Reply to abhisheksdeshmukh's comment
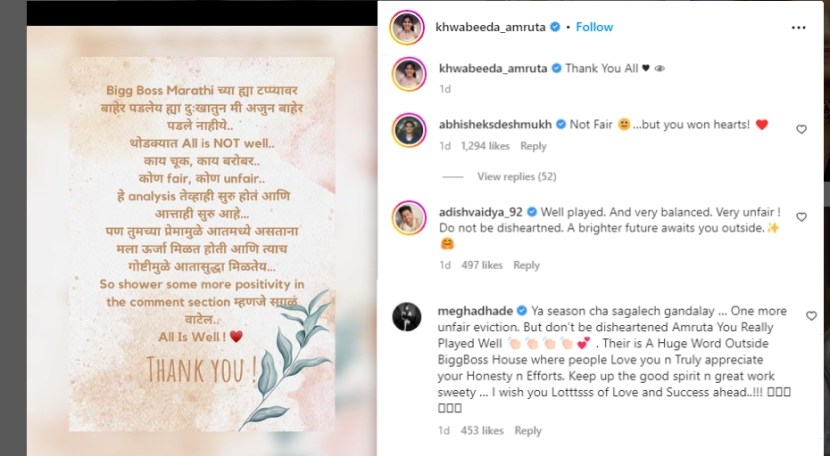Viewport: 830px width, 456px height. coord(533,146)
